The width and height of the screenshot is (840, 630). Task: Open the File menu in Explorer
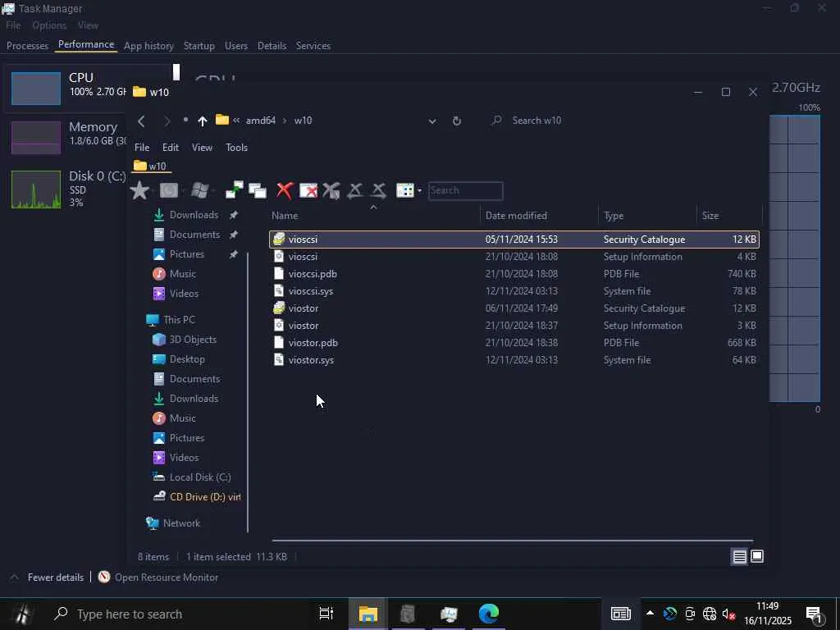coord(142,148)
